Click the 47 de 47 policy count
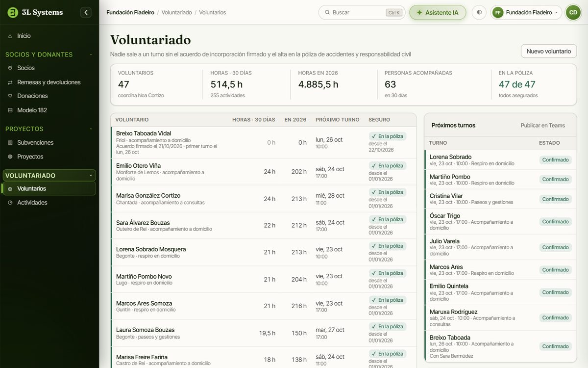 pyautogui.click(x=517, y=84)
